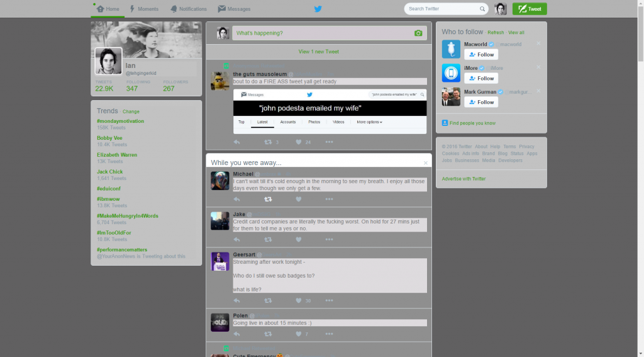The image size is (644, 357).
Task: Like Jake's tweet
Action: 299,239
